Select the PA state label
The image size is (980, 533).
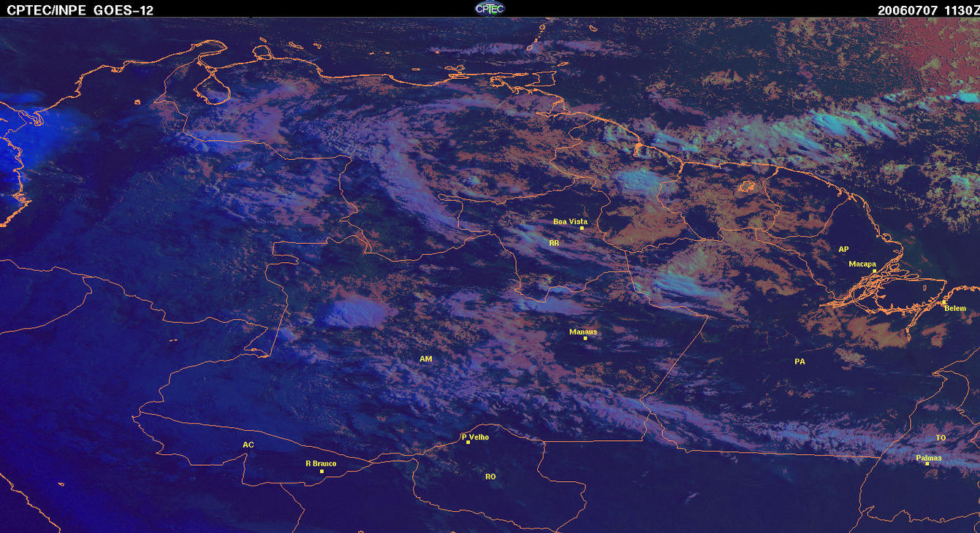(799, 361)
